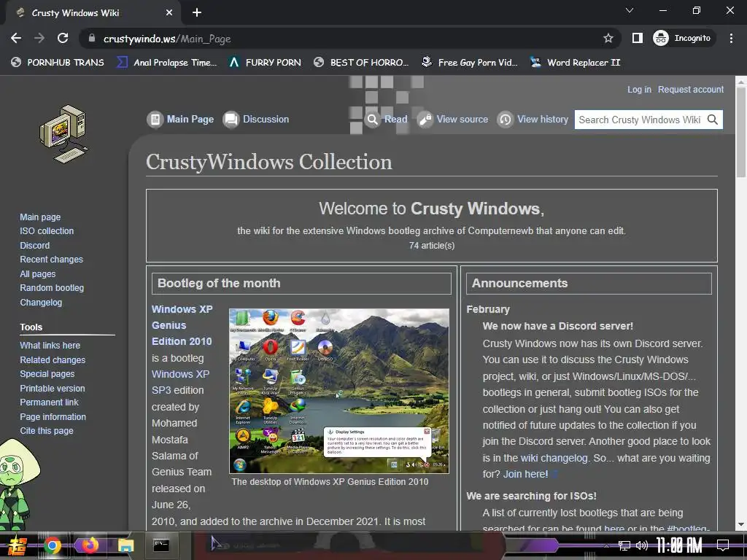Click the BEST OF HORRO... bookmark
The width and height of the screenshot is (747, 560).
click(362, 63)
